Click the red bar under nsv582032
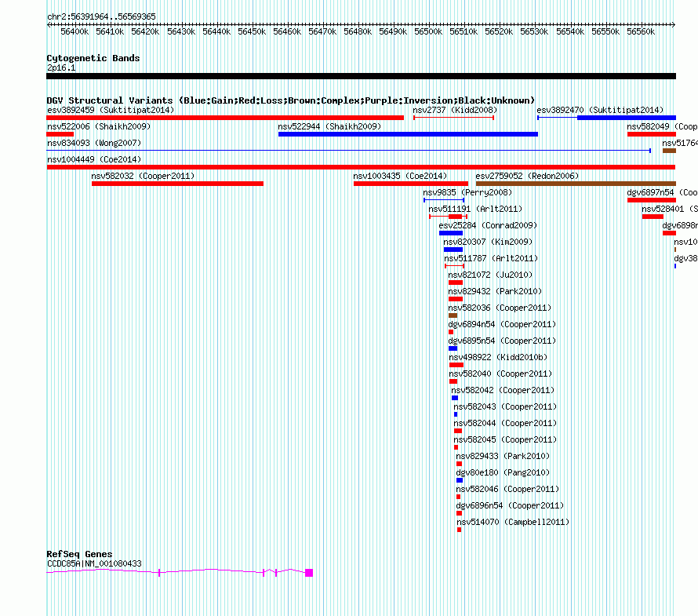Screen dimensions: 698x616 [177, 184]
